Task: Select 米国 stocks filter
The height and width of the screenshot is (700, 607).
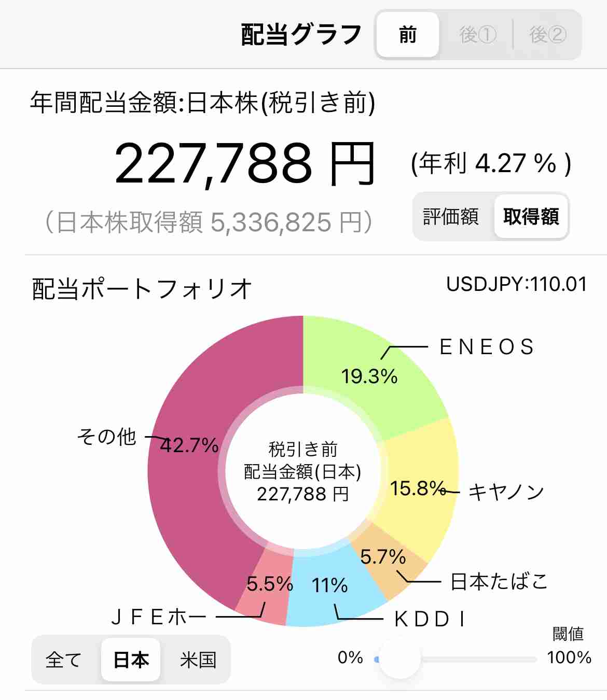Action: (198, 660)
